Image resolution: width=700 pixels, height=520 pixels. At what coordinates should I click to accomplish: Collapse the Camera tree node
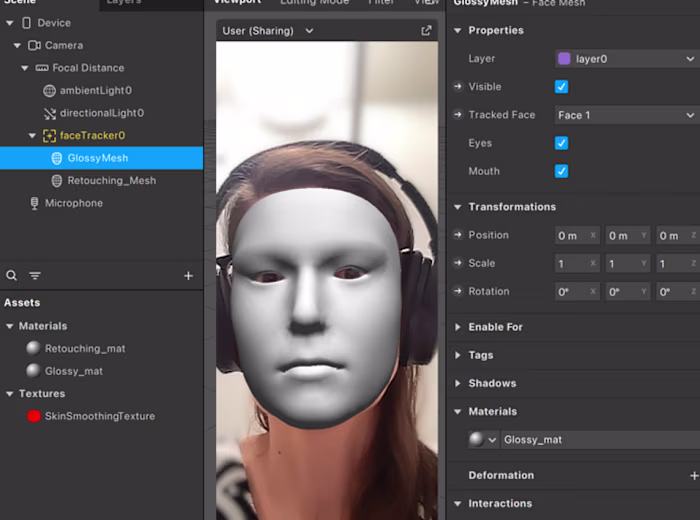tap(17, 46)
